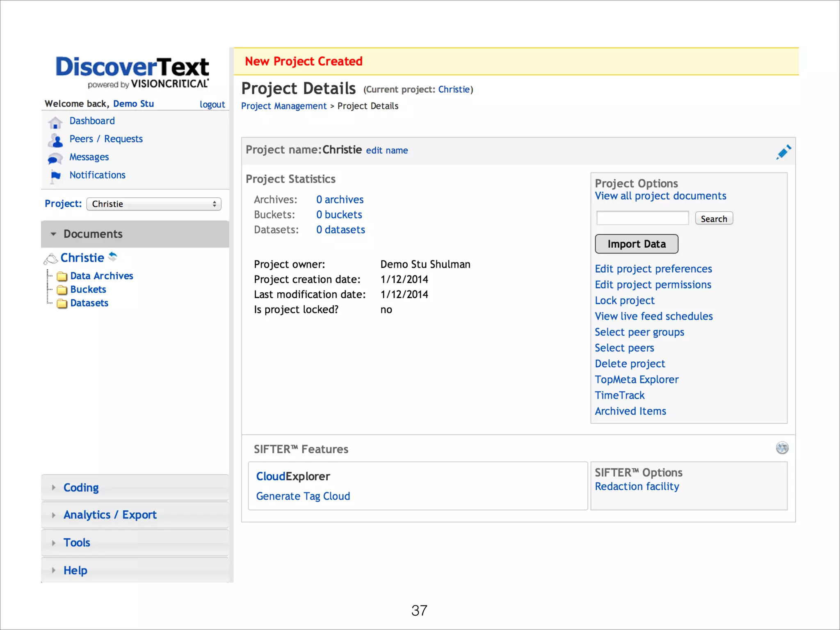840x630 pixels.
Task: Click the globe icon in SIFTER Features
Action: point(782,447)
